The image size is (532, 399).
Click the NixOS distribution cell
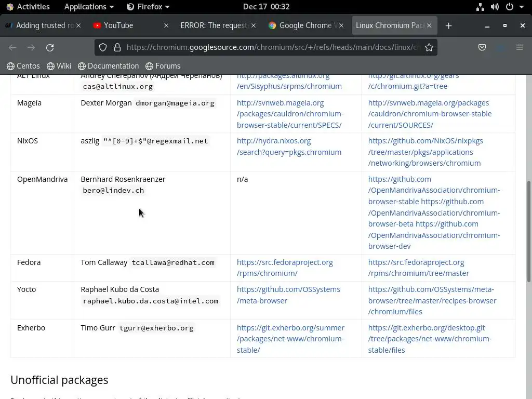tap(43, 152)
